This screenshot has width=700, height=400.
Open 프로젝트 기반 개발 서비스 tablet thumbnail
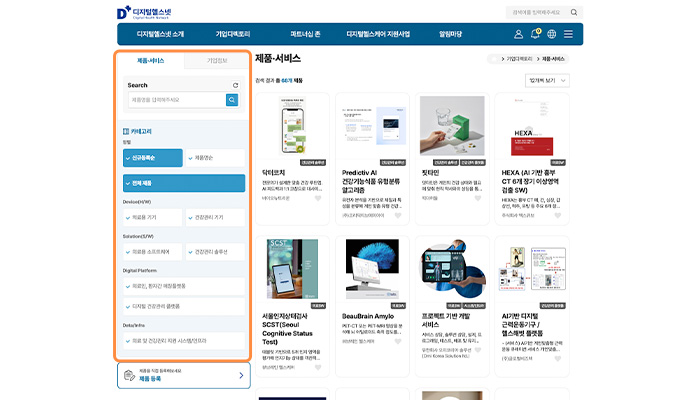click(x=452, y=269)
